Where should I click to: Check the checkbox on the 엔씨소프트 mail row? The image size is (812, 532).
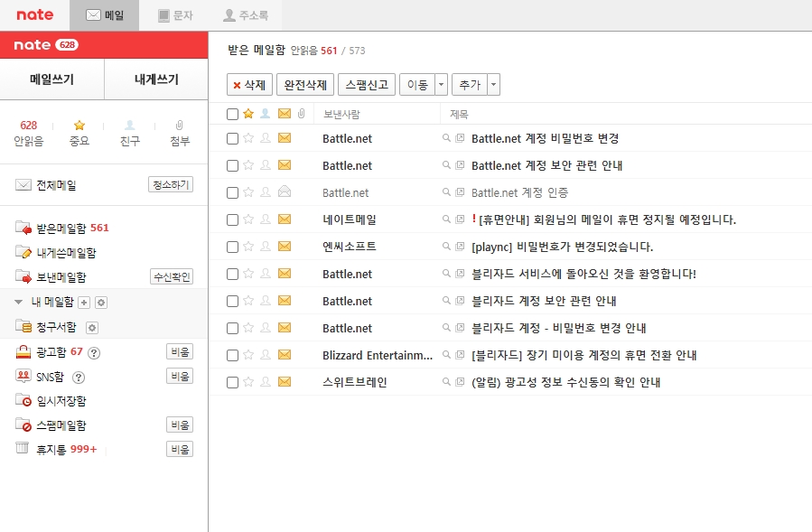click(231, 246)
